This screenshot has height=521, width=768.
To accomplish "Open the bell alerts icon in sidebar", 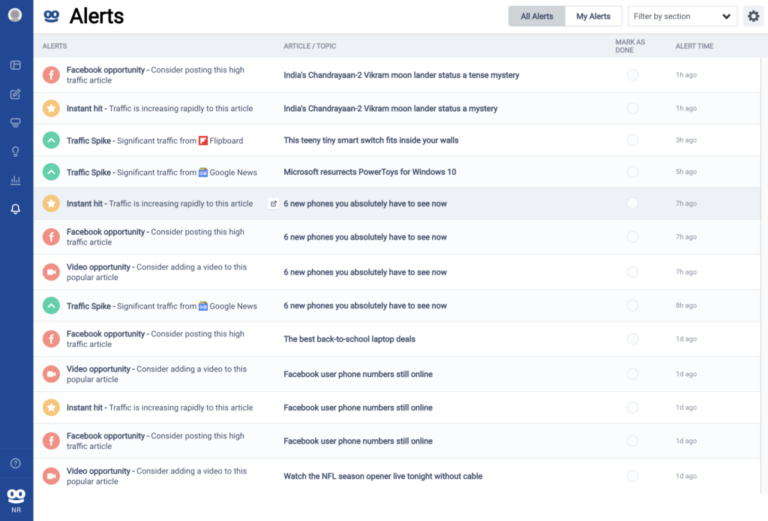I will (x=15, y=209).
